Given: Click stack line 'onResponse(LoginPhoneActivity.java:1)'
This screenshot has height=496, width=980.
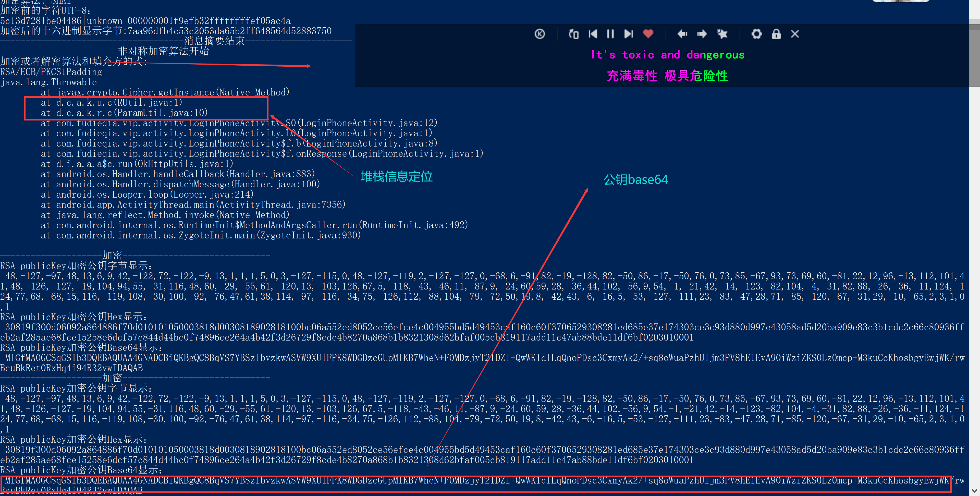Looking at the screenshot, I should click(262, 153).
